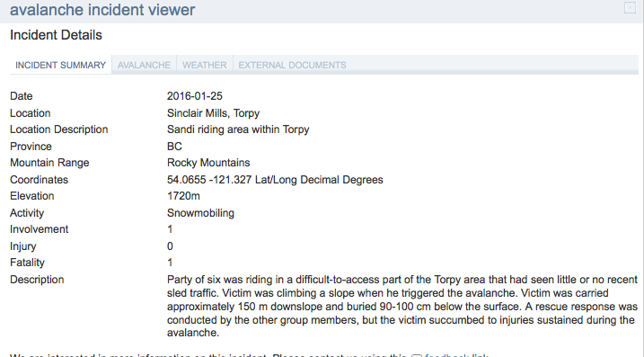This screenshot has width=644, height=357.
Task: Click the date value 2016-01-25
Action: tap(195, 96)
